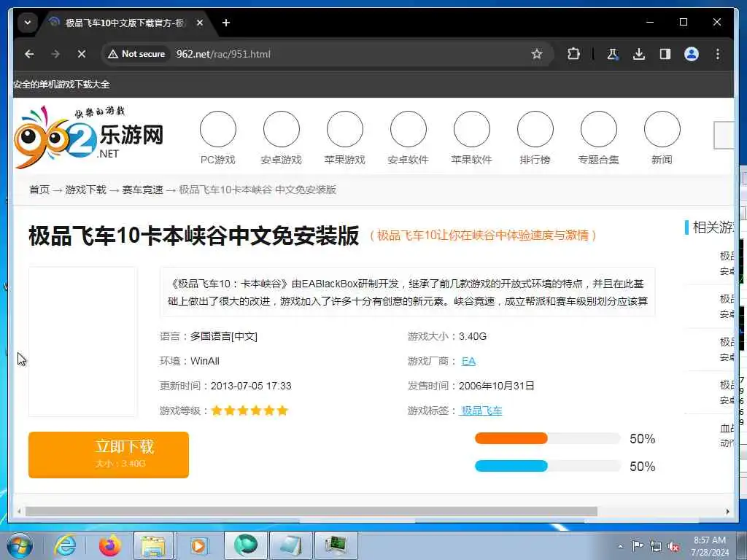Click the 极品飞车 tag link

click(x=481, y=411)
